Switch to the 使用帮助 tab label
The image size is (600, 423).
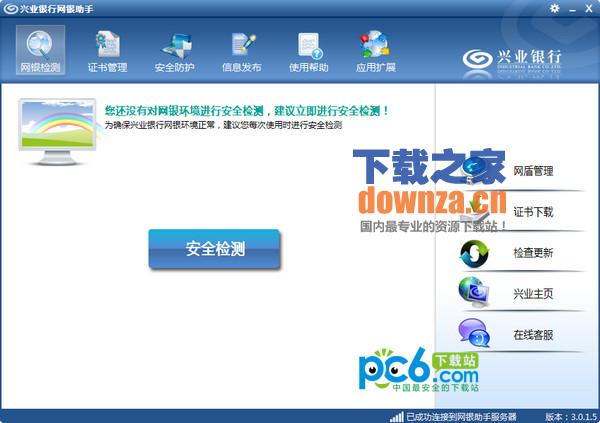pos(308,67)
